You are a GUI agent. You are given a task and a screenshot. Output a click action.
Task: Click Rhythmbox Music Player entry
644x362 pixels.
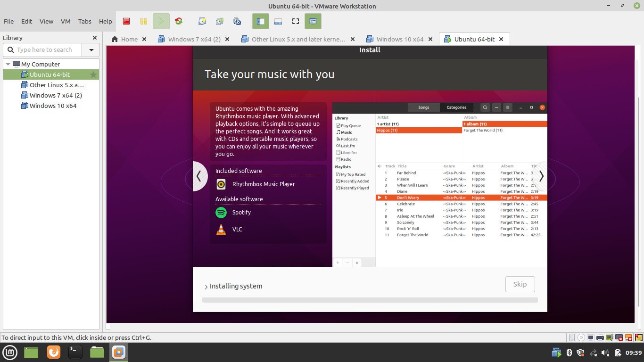coord(255,184)
